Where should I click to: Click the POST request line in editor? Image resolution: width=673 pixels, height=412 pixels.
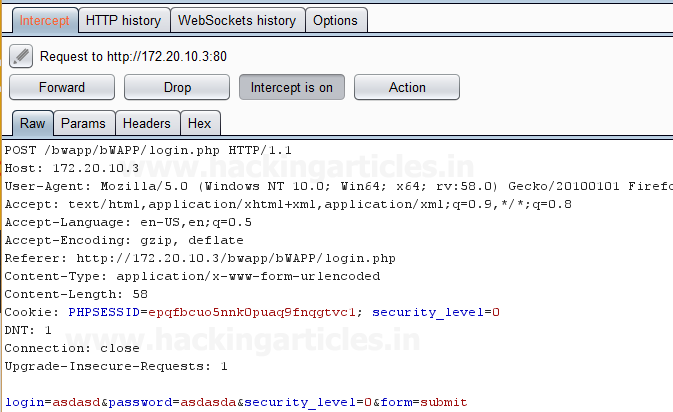click(x=148, y=150)
